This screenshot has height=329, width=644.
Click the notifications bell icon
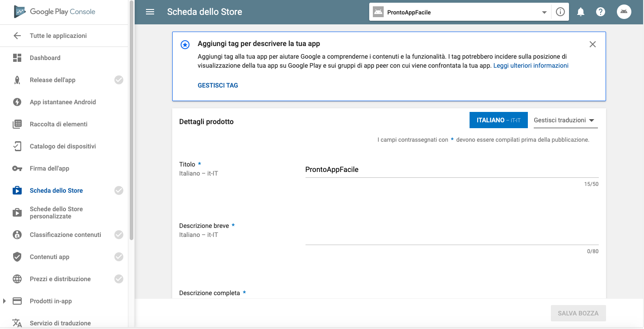tap(581, 12)
